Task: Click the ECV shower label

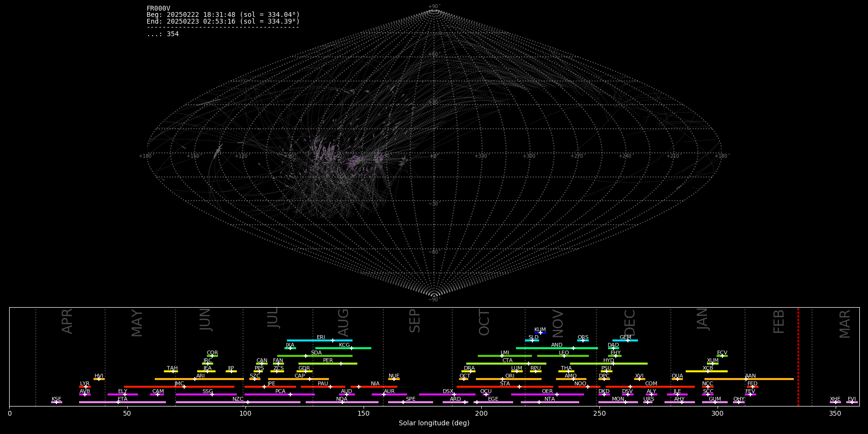Action: [x=722, y=353]
